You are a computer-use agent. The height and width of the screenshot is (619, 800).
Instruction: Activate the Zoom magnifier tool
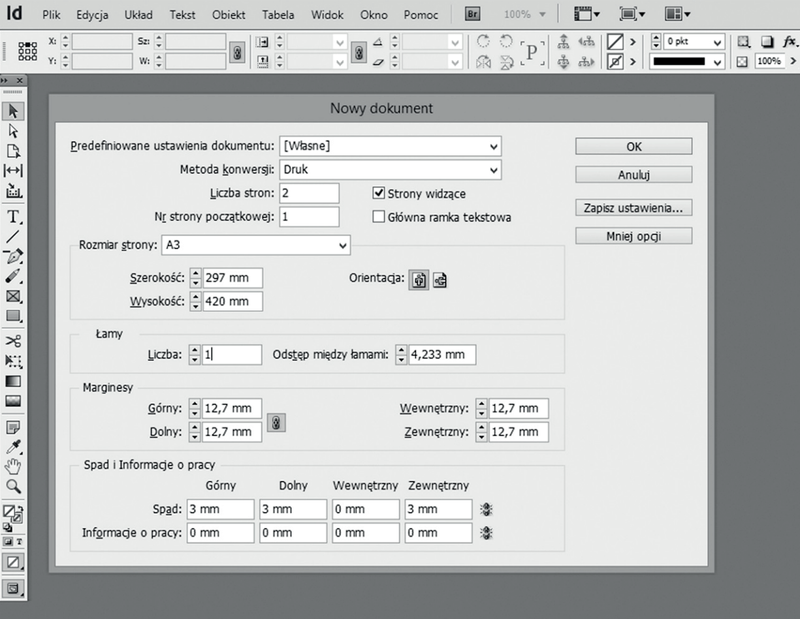pyautogui.click(x=14, y=486)
